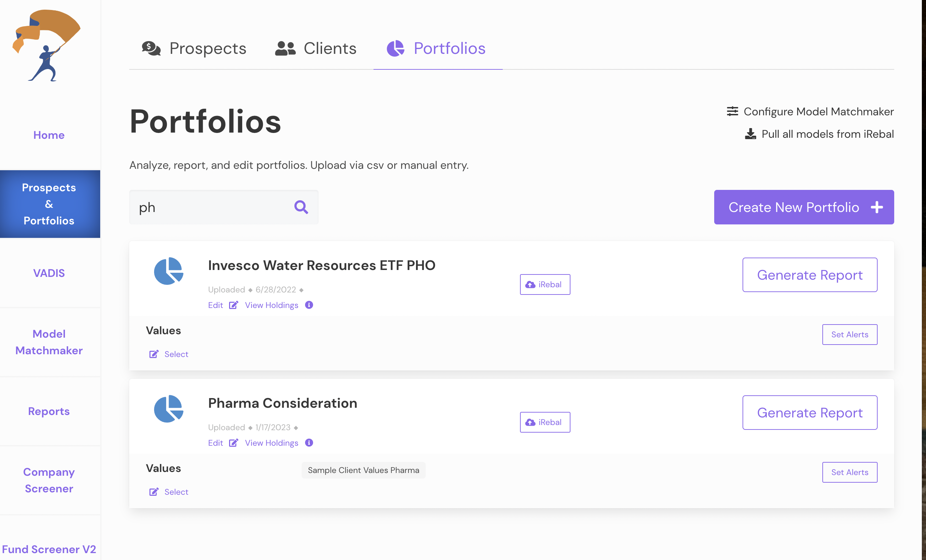Click the search magnifier icon
926x560 pixels.
(301, 207)
